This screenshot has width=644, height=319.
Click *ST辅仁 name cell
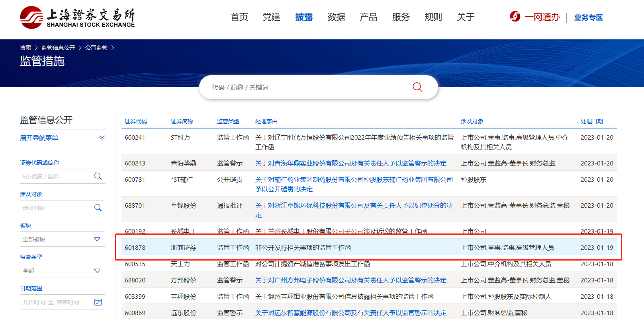tap(182, 179)
